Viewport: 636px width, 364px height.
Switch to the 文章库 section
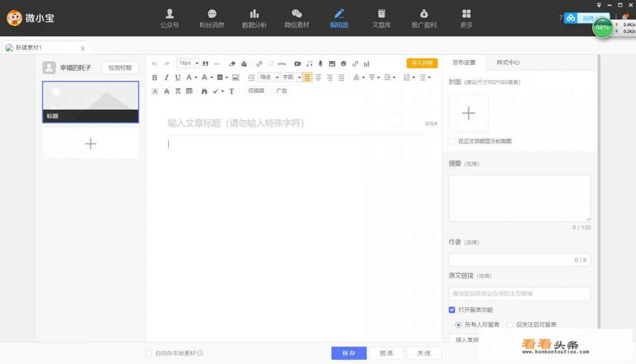381,18
